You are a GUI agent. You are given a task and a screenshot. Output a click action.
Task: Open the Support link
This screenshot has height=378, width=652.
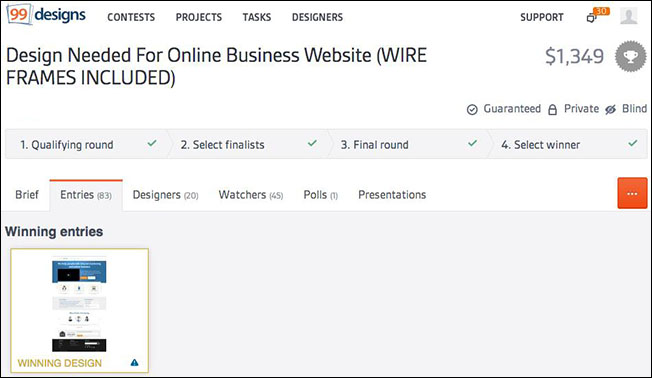[542, 17]
